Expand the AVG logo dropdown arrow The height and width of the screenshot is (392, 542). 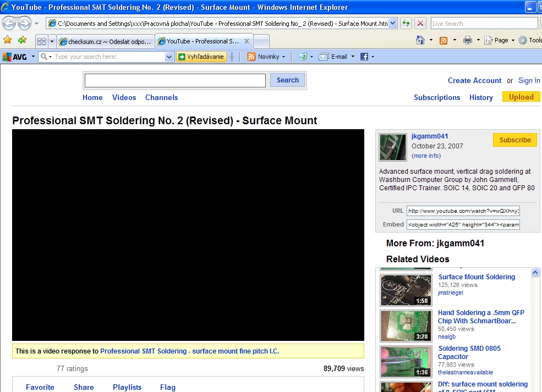[x=33, y=57]
